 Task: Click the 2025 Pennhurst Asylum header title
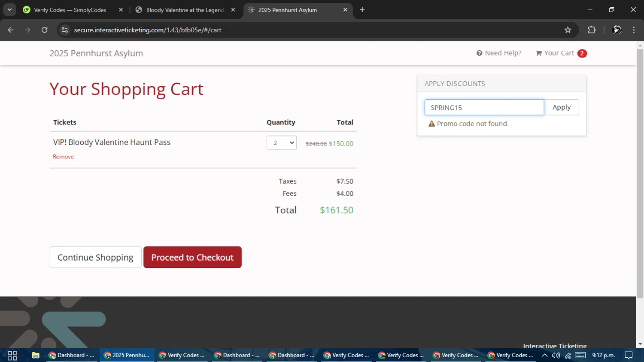(96, 53)
